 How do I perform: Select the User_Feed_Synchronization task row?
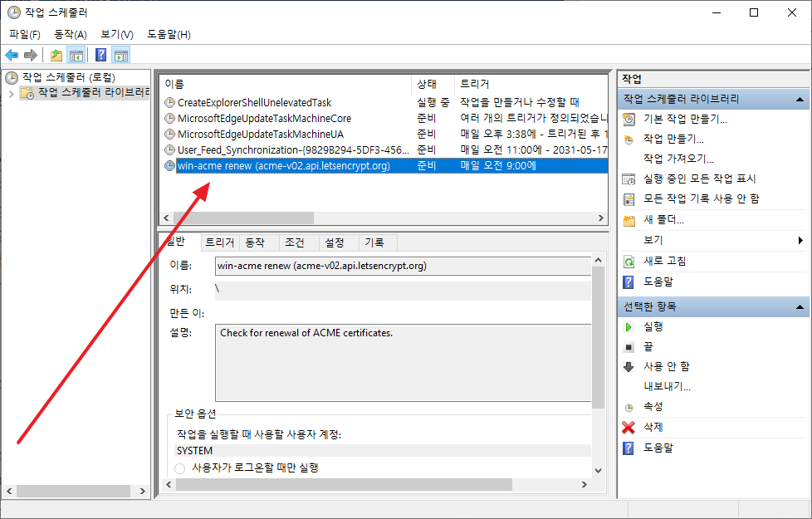click(384, 149)
